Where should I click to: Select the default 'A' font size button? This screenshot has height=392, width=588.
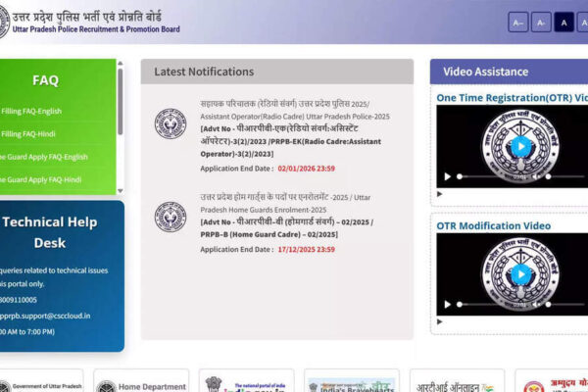click(563, 23)
